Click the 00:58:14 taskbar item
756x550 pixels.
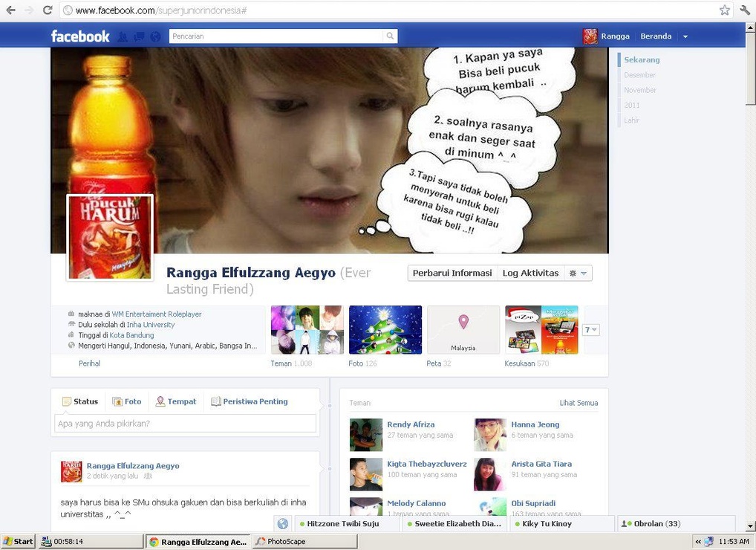90,541
